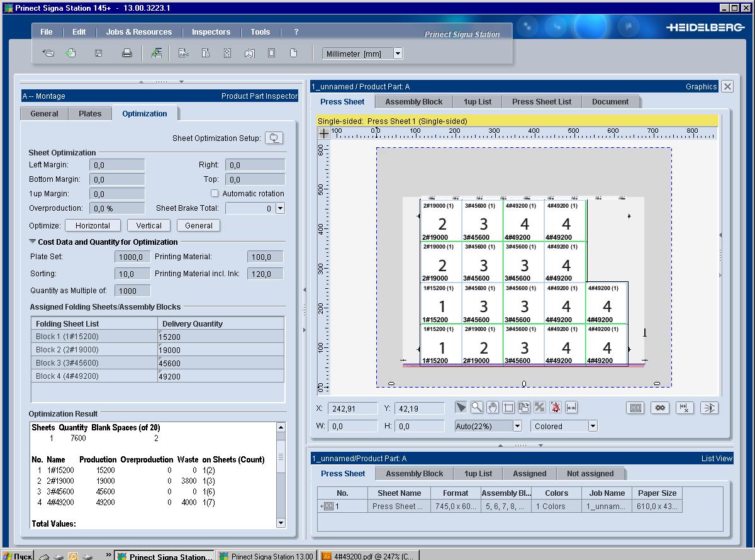This screenshot has height=560, width=755.
Task: Open the Document tab
Action: pyautogui.click(x=610, y=102)
